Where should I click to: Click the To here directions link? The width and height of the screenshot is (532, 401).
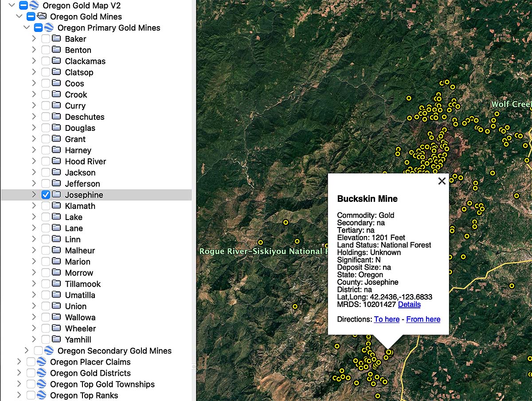(387, 319)
